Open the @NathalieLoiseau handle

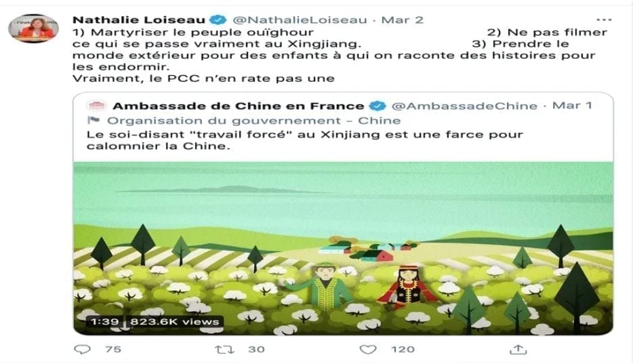[300, 20]
